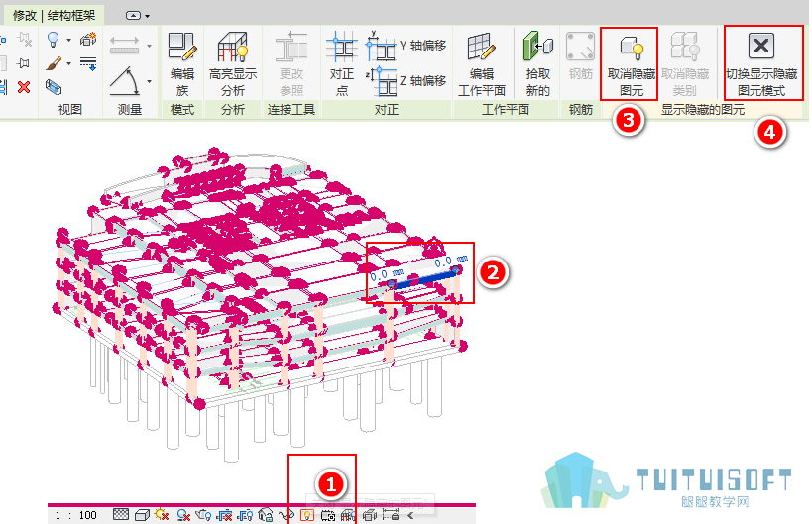Image resolution: width=812 pixels, height=524 pixels.
Task: Click the teapot Rendering dialog icon
Action: [x=203, y=515]
